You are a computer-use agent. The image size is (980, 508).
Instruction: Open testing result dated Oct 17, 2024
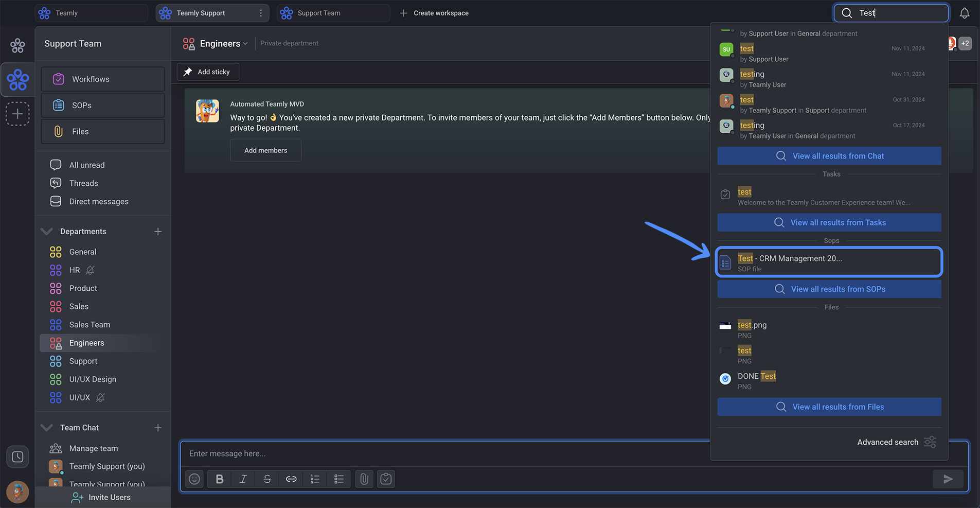click(829, 130)
